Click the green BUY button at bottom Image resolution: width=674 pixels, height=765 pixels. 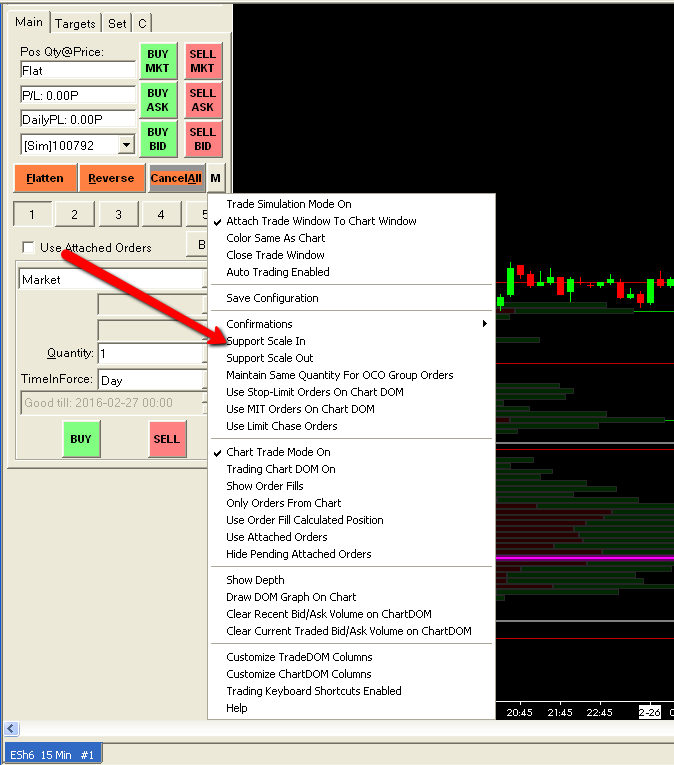(x=81, y=439)
